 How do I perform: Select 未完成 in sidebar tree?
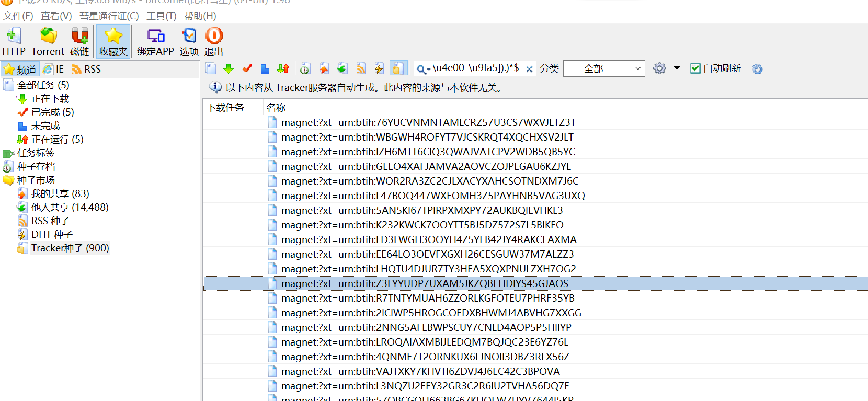coord(45,125)
